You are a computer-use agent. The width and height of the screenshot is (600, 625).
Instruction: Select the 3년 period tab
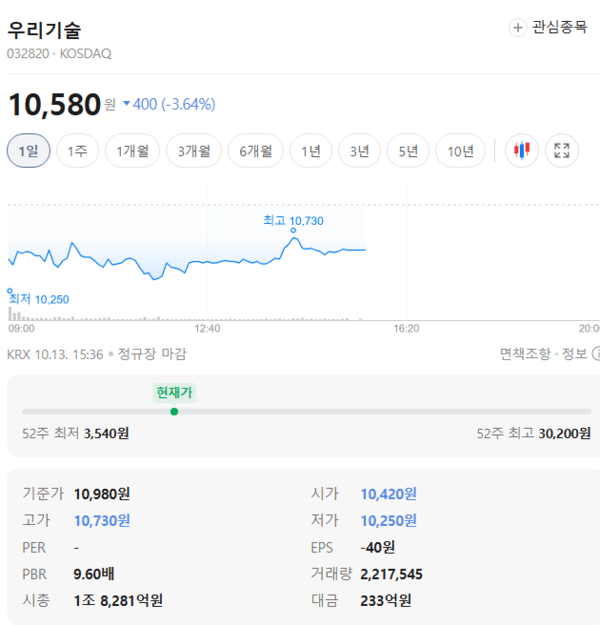tap(360, 151)
